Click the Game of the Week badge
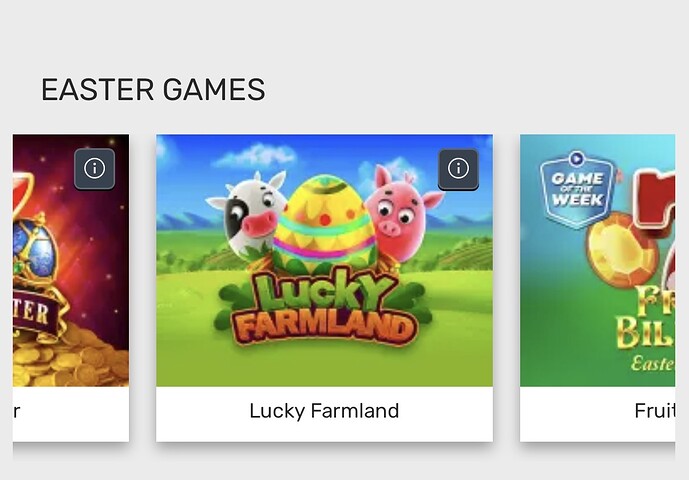689x480 pixels. point(577,189)
